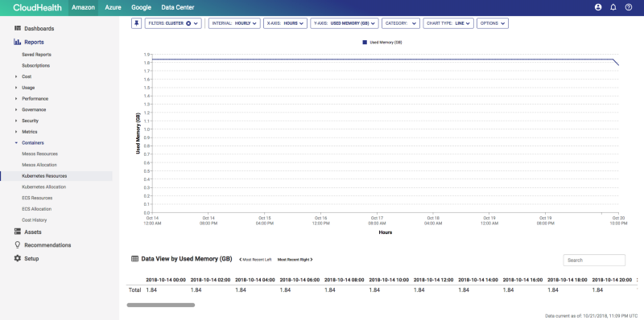Click Most Recent Right

(295, 260)
